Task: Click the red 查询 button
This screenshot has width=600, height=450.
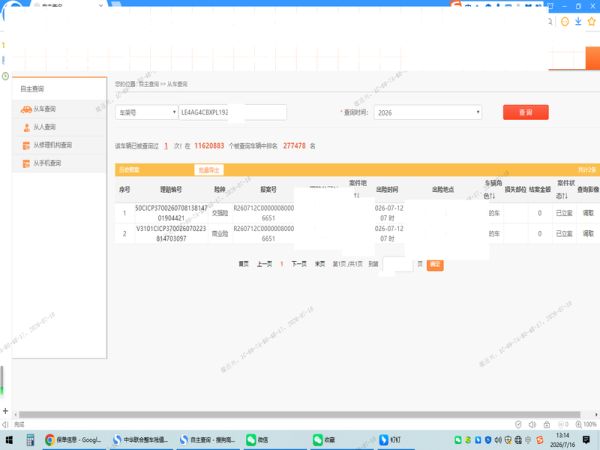Action: [526, 112]
